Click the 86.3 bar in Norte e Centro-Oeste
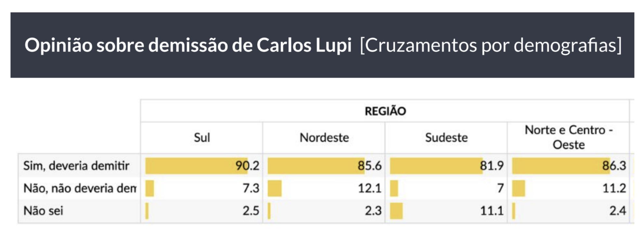Image resolution: width=644 pixels, height=251 pixels. pos(561,166)
